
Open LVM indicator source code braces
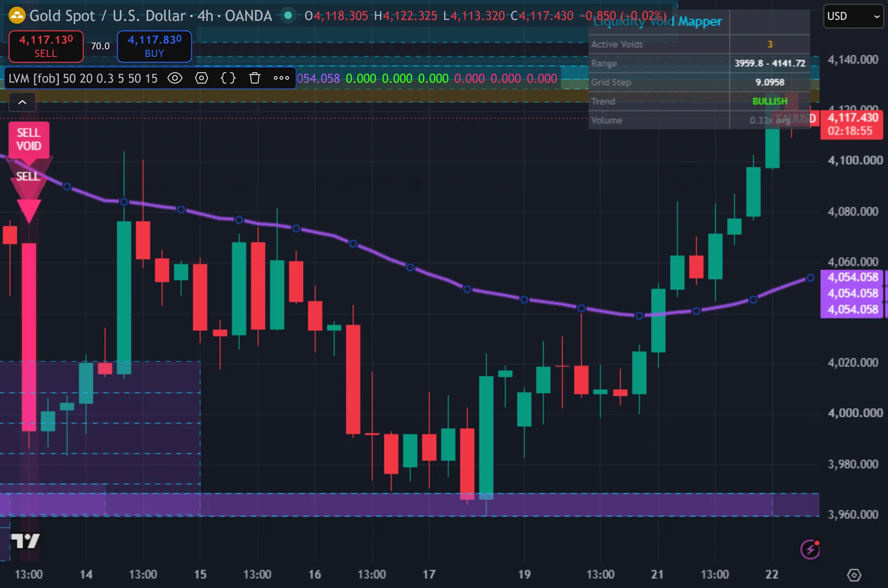(228, 78)
